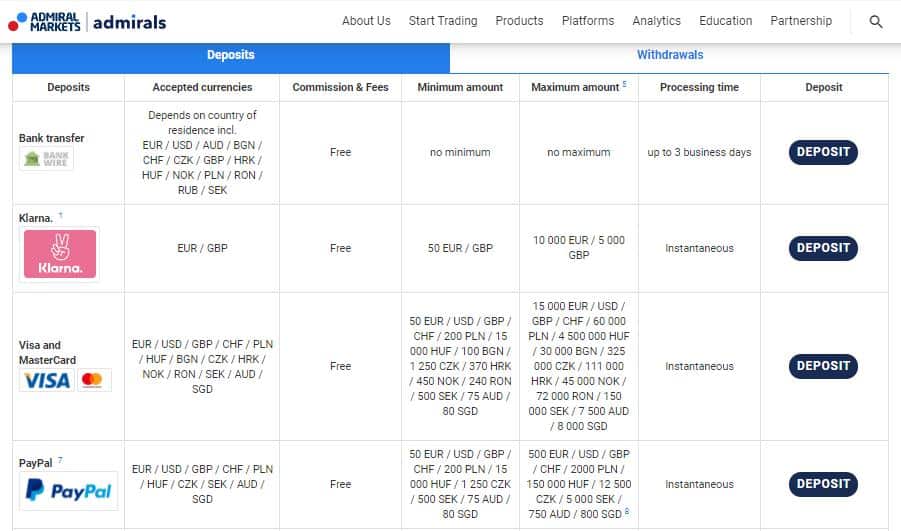Image resolution: width=901 pixels, height=531 pixels.
Task: Open the Partnership menu
Action: tap(800, 21)
